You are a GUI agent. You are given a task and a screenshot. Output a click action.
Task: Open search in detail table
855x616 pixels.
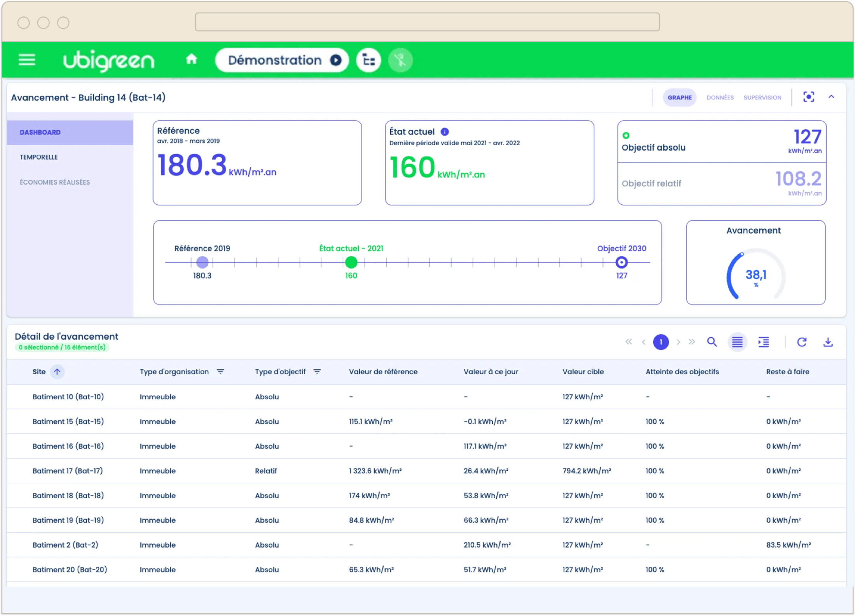coord(712,342)
